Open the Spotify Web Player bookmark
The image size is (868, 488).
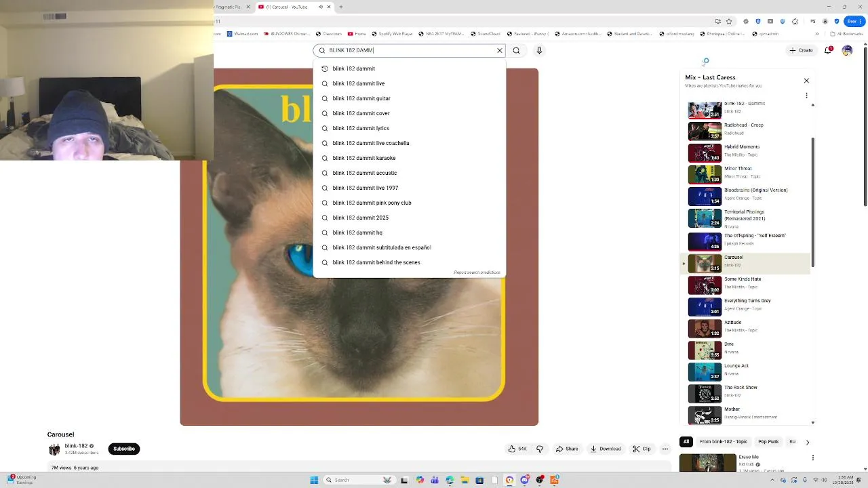pos(392,33)
